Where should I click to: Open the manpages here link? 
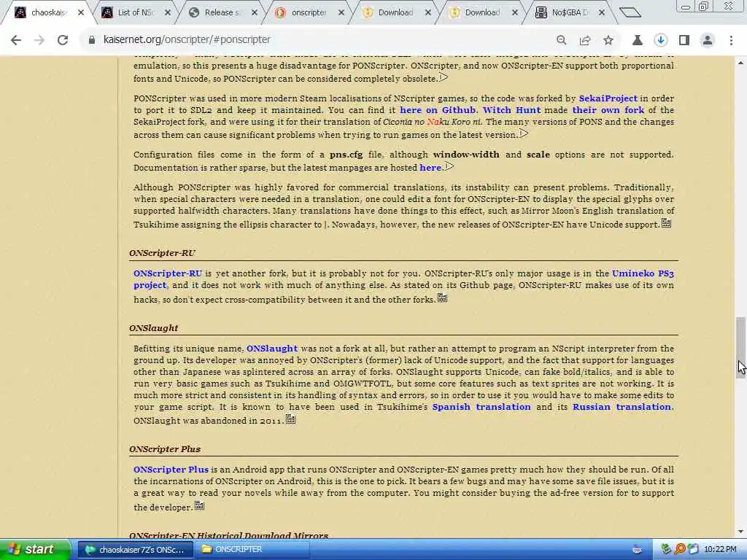point(430,168)
